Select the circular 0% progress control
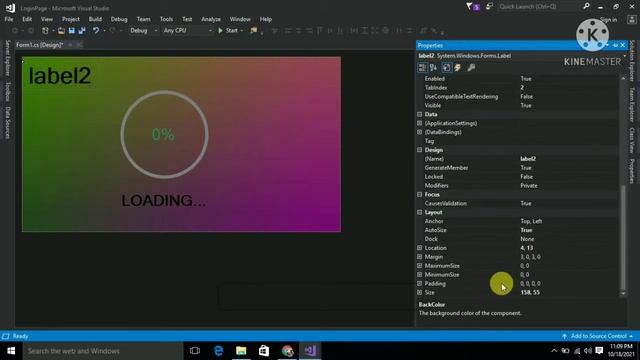Screen dimensions: 640x360 click(164, 135)
